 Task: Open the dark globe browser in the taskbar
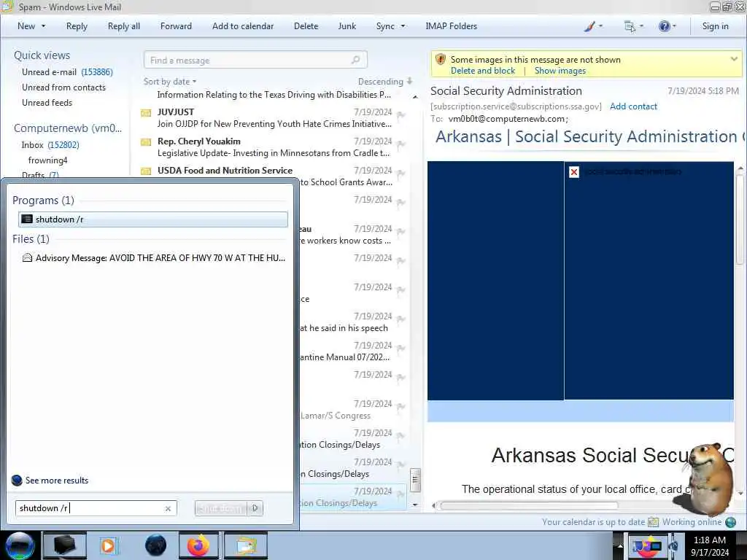155,545
